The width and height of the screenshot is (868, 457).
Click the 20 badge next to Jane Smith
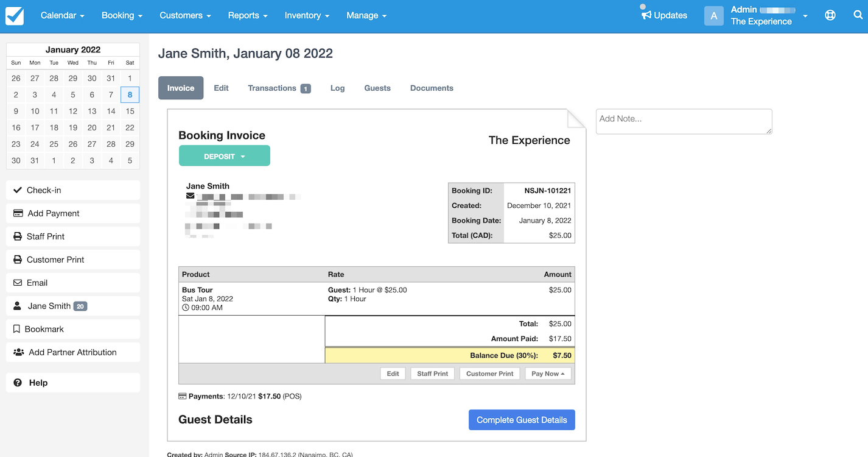click(80, 306)
